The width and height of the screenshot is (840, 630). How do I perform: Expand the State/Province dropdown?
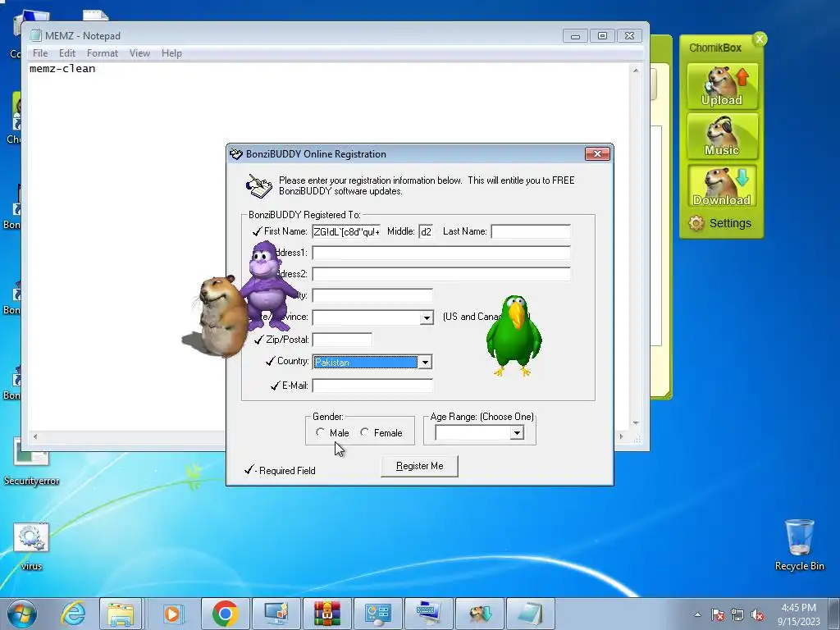tap(427, 317)
